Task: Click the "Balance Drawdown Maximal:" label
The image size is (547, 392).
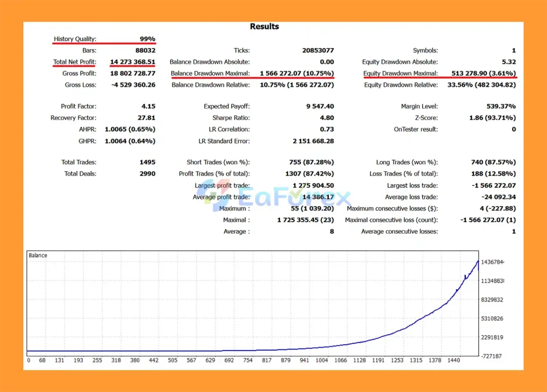Action: 210,73
